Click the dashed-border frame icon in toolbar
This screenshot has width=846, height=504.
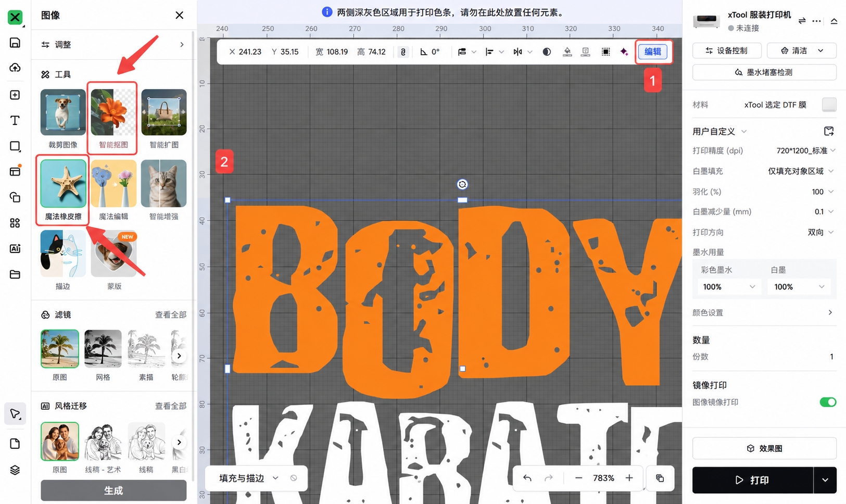(605, 52)
